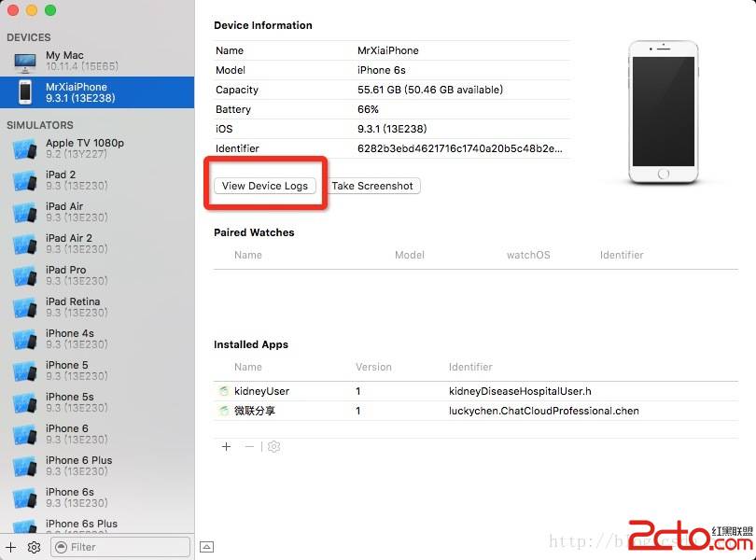The image size is (756, 560).
Task: Click the Take Screenshot button
Action: coord(372,186)
